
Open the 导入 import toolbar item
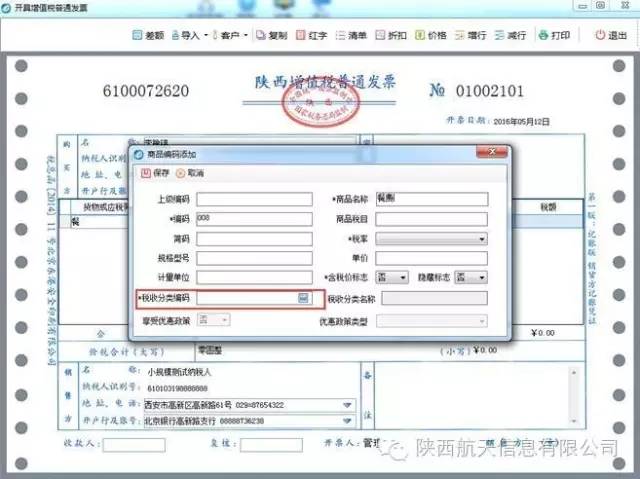(186, 35)
